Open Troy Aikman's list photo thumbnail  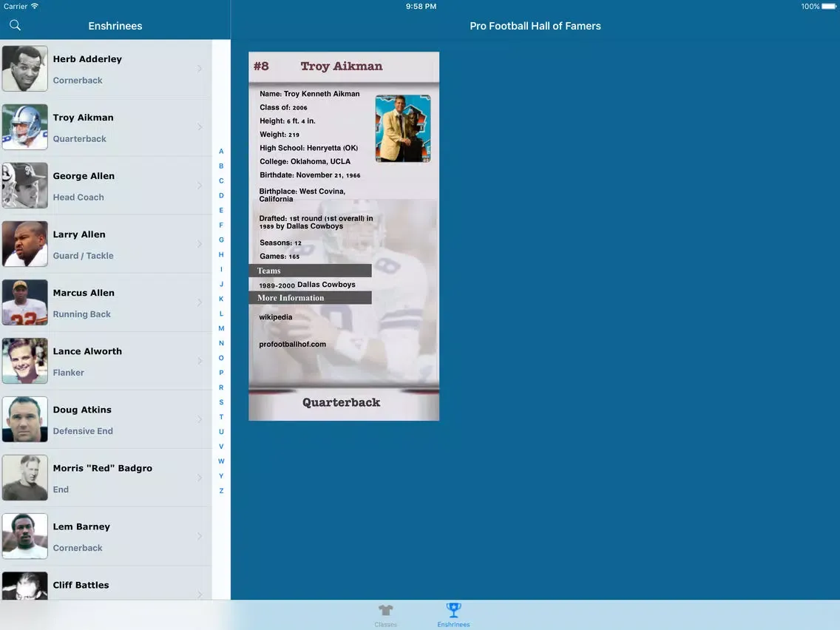tap(24, 127)
